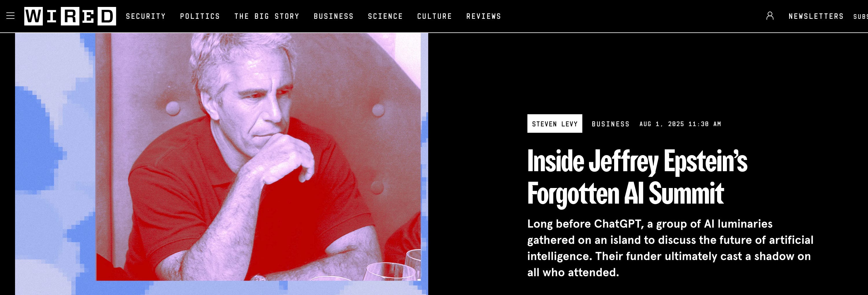Image resolution: width=868 pixels, height=295 pixels.
Task: Click the WIRED logo
Action: coord(70,16)
